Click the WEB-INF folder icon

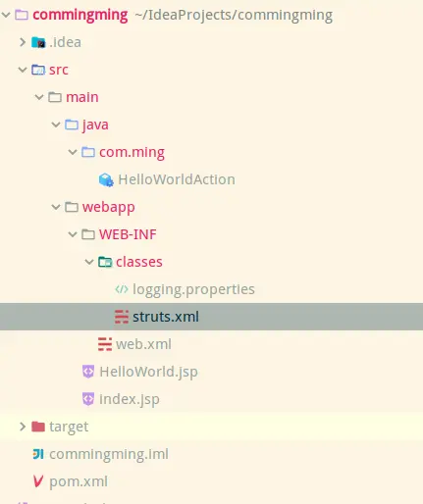tap(88, 234)
